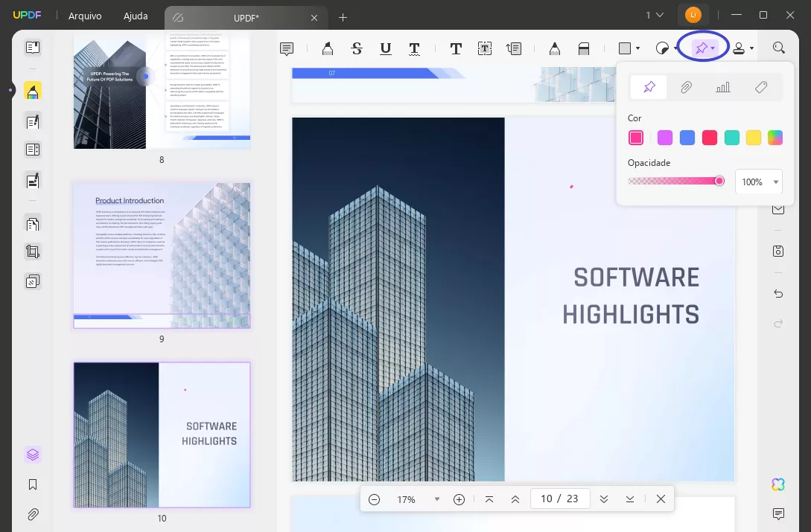Add a new tab with plus
This screenshot has height=532, width=811.
343,18
